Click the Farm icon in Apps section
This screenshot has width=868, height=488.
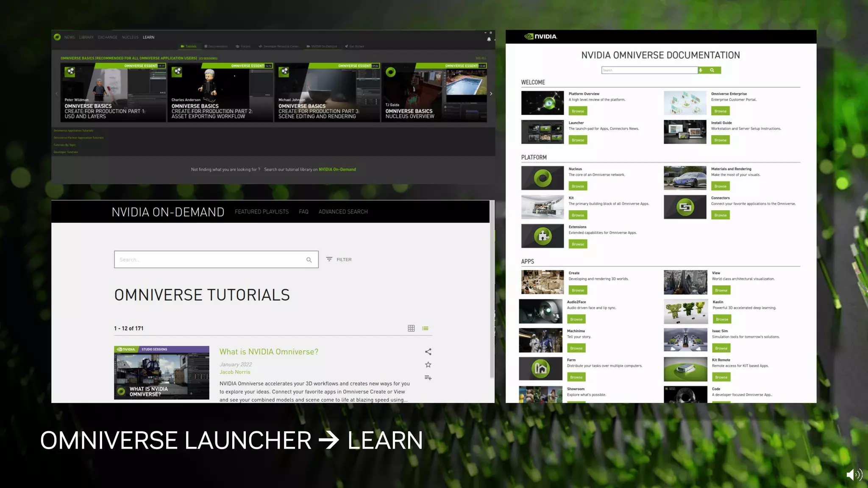[540, 369]
